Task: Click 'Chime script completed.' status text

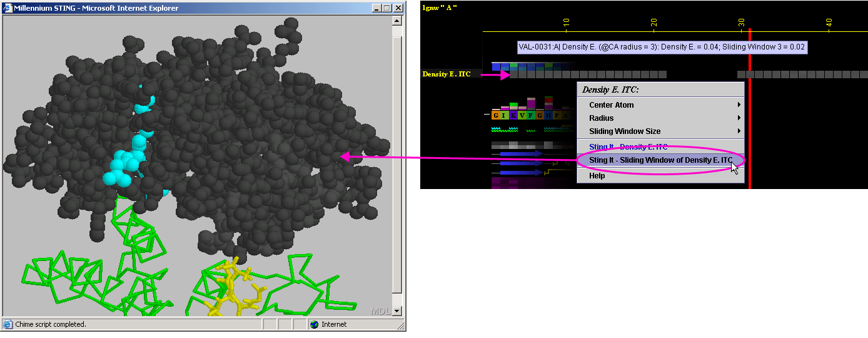Action: (x=51, y=324)
